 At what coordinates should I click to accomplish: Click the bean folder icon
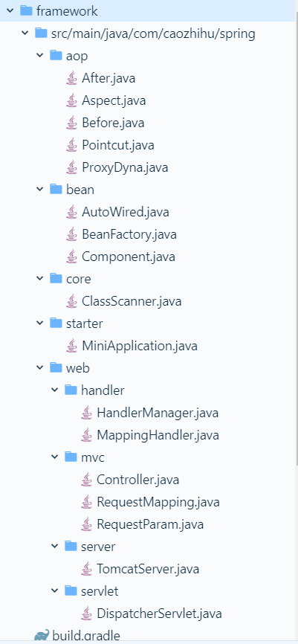click(56, 189)
